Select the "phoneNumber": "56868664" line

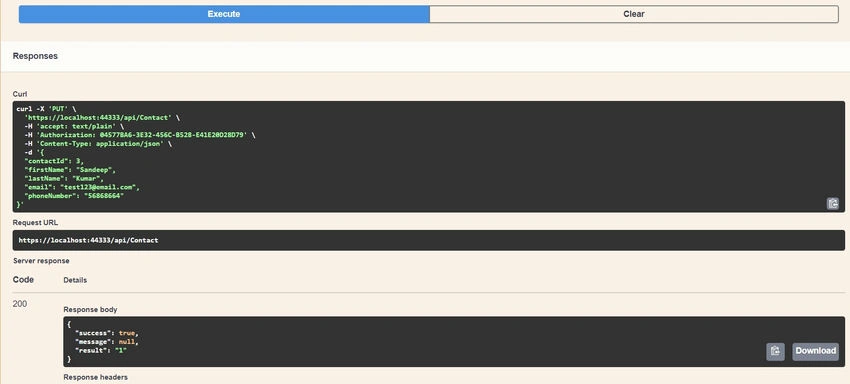tap(74, 195)
